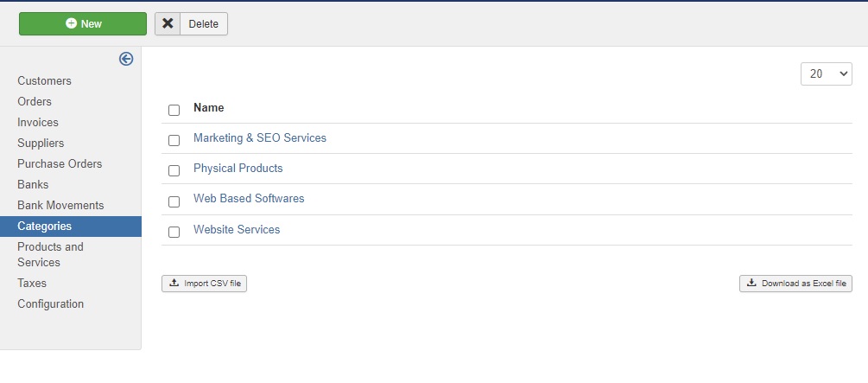Navigate to Purchase Orders section
Viewport: 868px width, 383px height.
click(x=60, y=164)
